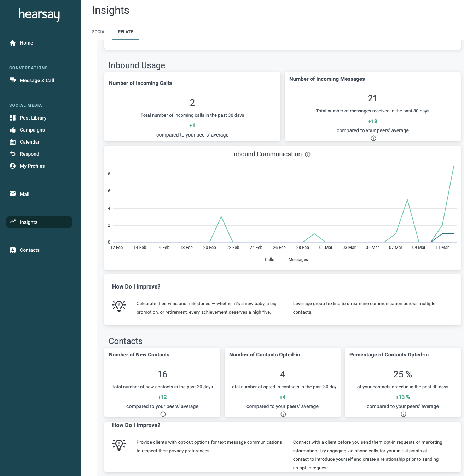Click the +18 peers comparison value
464x476 pixels.
pos(373,121)
